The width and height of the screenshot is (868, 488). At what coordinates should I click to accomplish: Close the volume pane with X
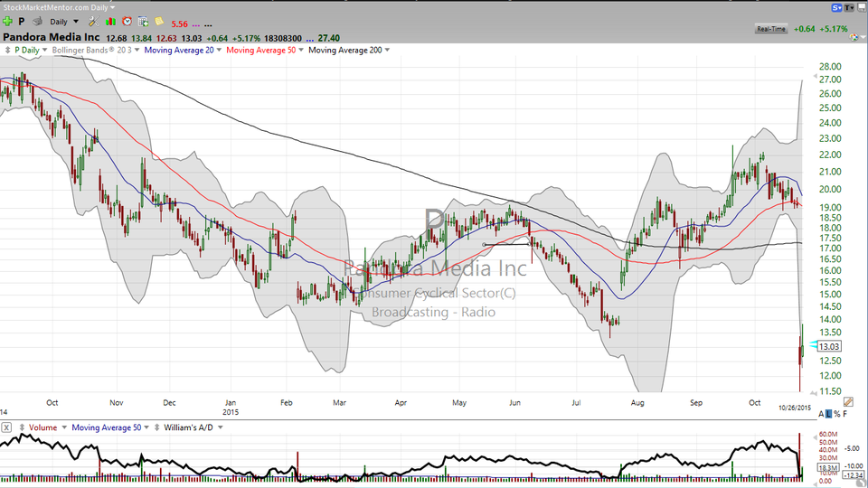point(6,427)
